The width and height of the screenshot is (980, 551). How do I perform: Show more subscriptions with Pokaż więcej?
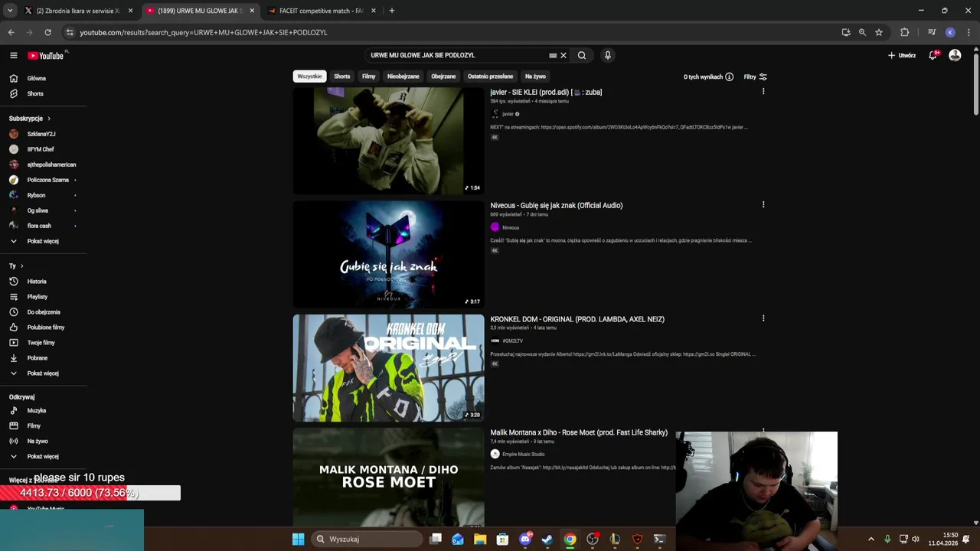43,241
